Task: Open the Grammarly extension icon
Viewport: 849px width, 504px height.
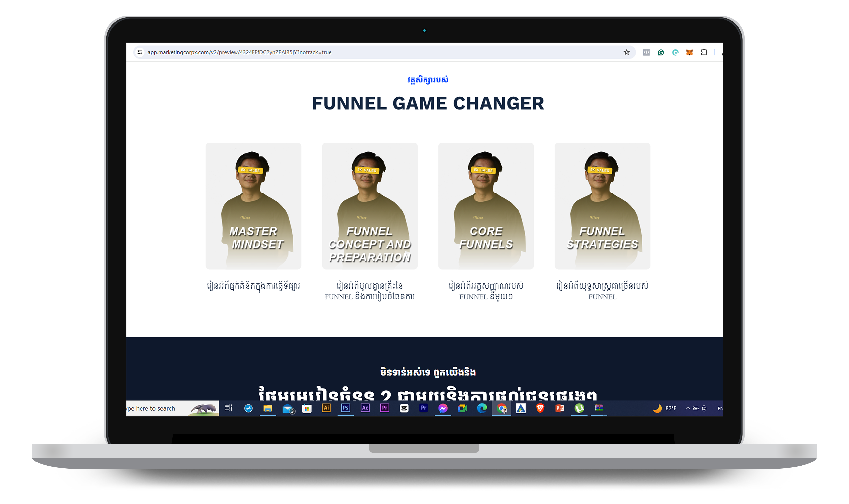Action: pyautogui.click(x=660, y=52)
